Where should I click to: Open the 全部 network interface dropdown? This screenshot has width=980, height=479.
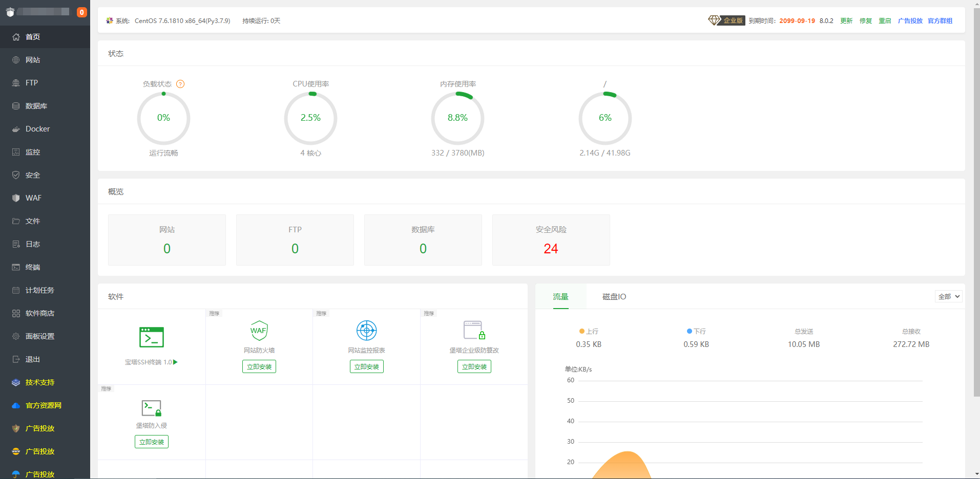[x=949, y=296]
